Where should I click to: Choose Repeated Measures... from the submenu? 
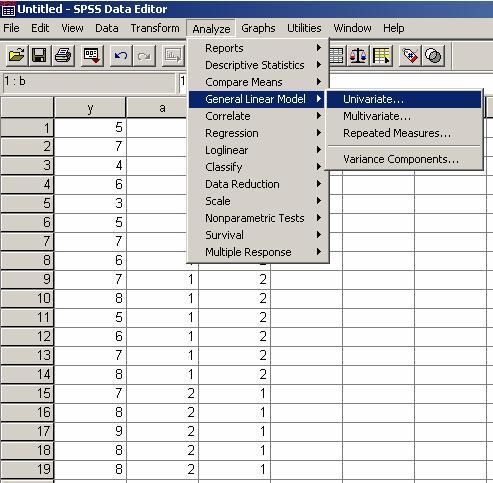404,133
